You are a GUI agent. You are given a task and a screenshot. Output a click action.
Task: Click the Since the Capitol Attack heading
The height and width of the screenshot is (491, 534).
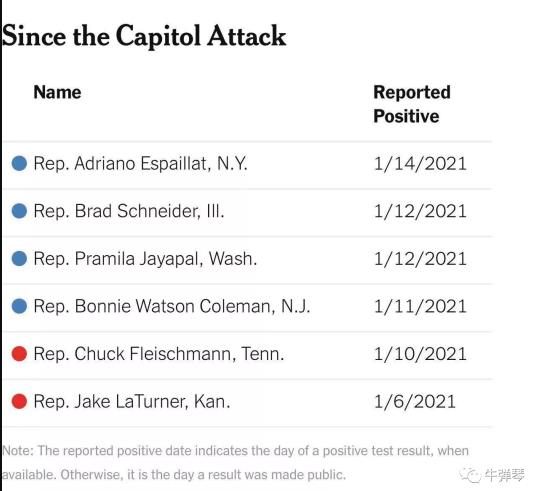pyautogui.click(x=144, y=37)
